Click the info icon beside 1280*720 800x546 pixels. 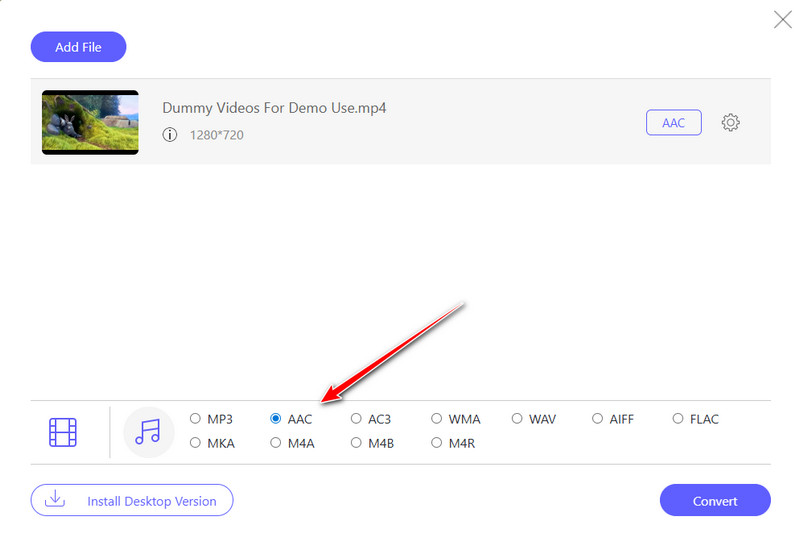[170, 134]
